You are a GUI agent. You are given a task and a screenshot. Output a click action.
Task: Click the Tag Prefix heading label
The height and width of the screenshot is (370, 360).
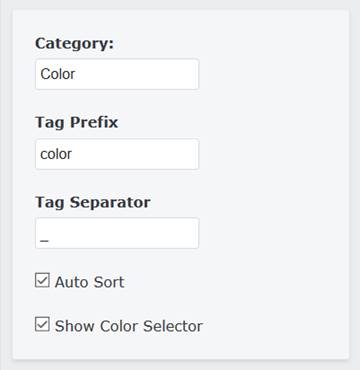76,123
